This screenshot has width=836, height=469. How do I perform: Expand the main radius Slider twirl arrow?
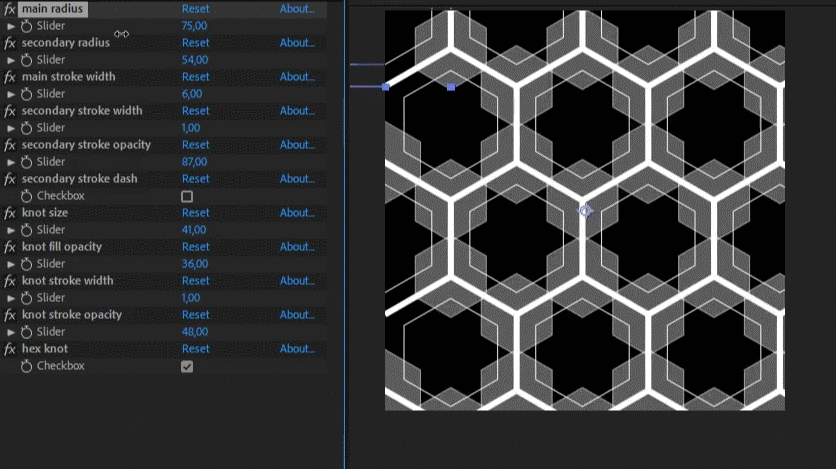pyautogui.click(x=11, y=26)
